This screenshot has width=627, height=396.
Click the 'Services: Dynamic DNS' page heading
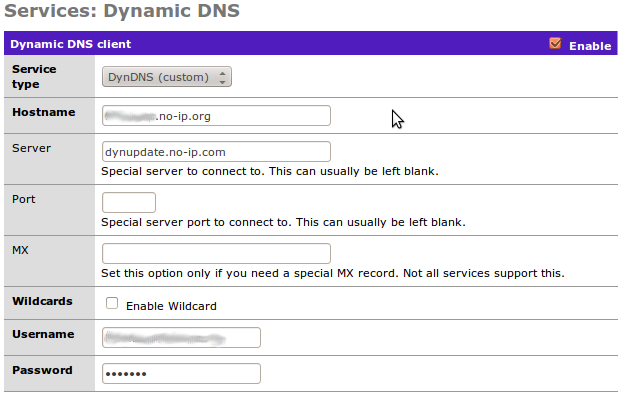coord(122,11)
